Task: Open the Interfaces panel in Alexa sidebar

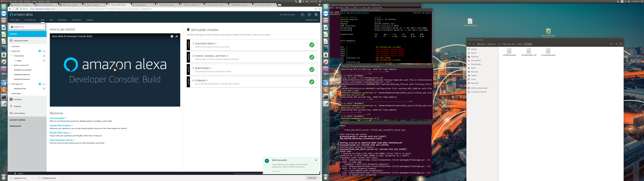Action: (11, 99)
